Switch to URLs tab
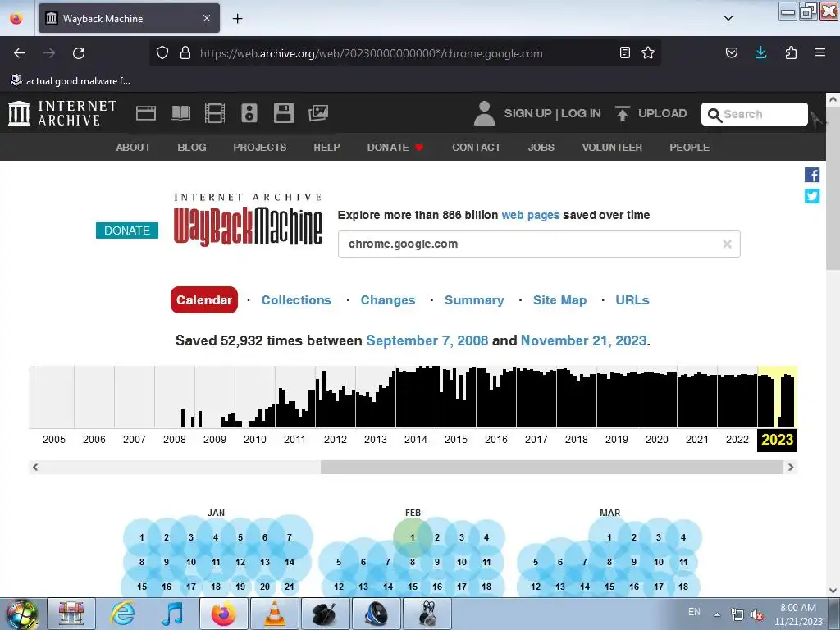This screenshot has height=630, width=840. (x=632, y=300)
